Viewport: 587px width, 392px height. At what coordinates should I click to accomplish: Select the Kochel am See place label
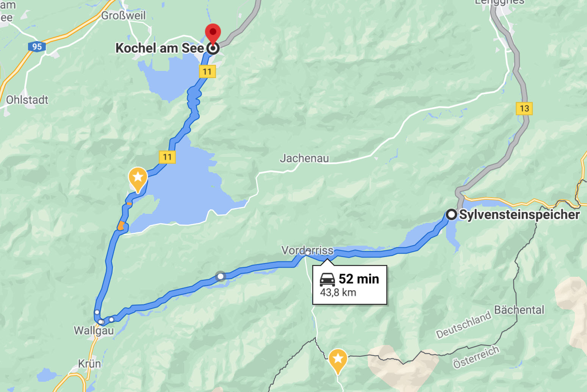(x=160, y=48)
